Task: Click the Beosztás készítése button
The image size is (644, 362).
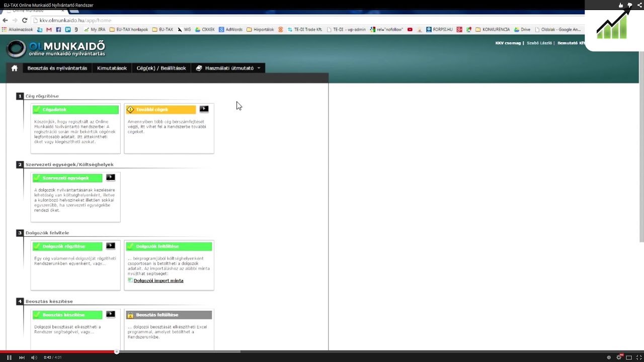Action: click(67, 315)
